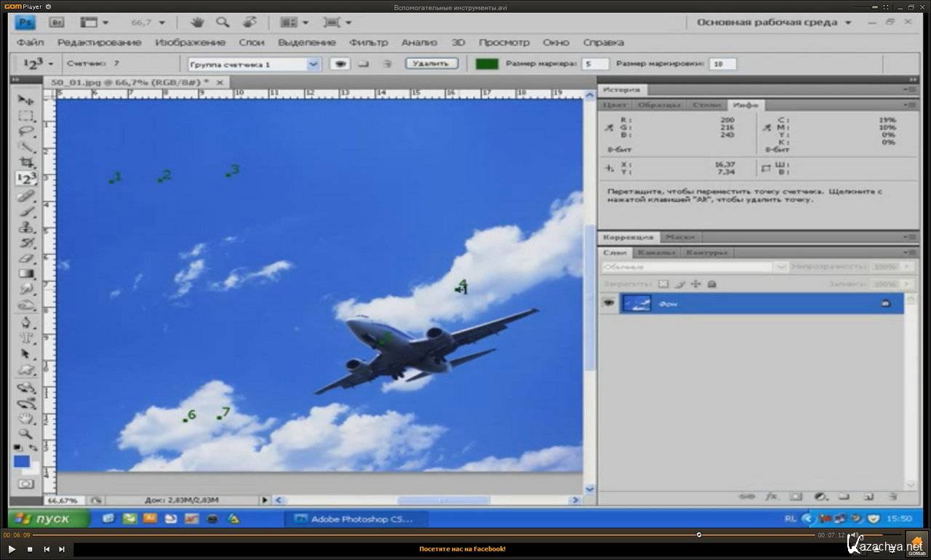The image size is (931, 560).
Task: Click the Zoom magnifier icon in the top bar
Action: (223, 23)
